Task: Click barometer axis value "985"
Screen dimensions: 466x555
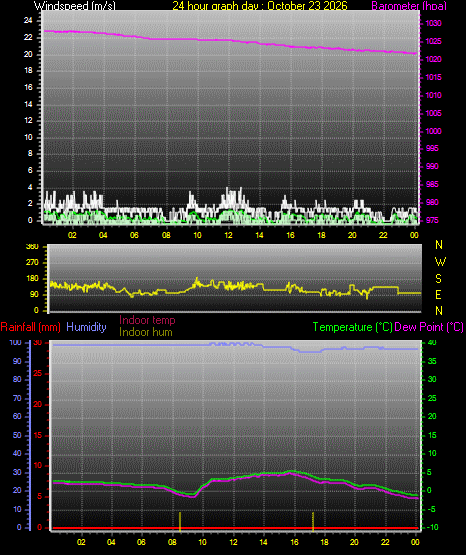Action: click(432, 184)
